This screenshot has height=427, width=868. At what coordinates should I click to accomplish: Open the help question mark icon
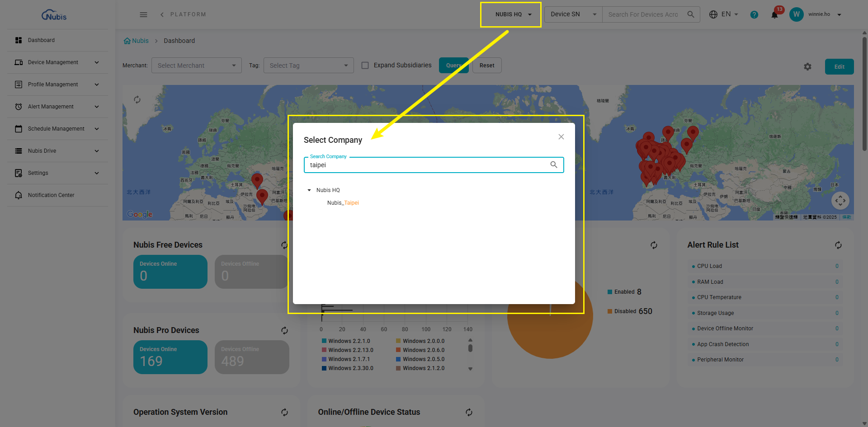point(754,14)
